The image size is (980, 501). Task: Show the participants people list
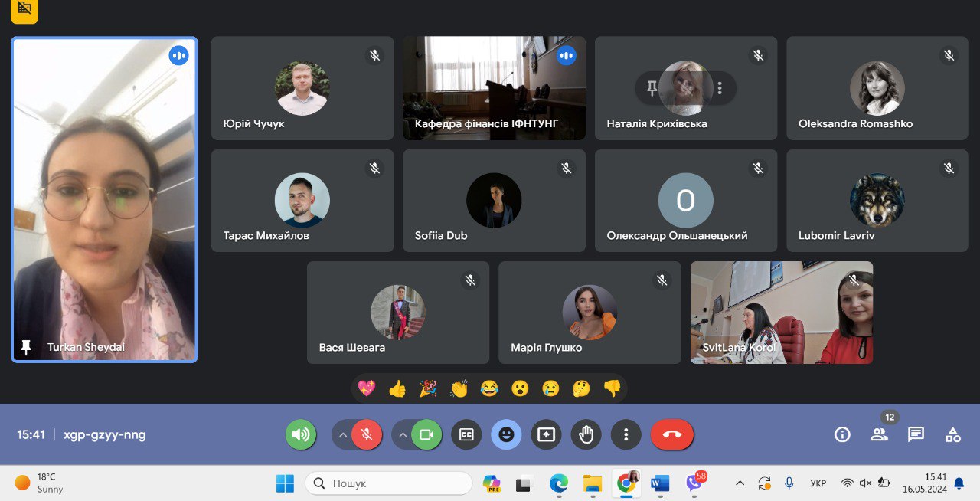(879, 434)
